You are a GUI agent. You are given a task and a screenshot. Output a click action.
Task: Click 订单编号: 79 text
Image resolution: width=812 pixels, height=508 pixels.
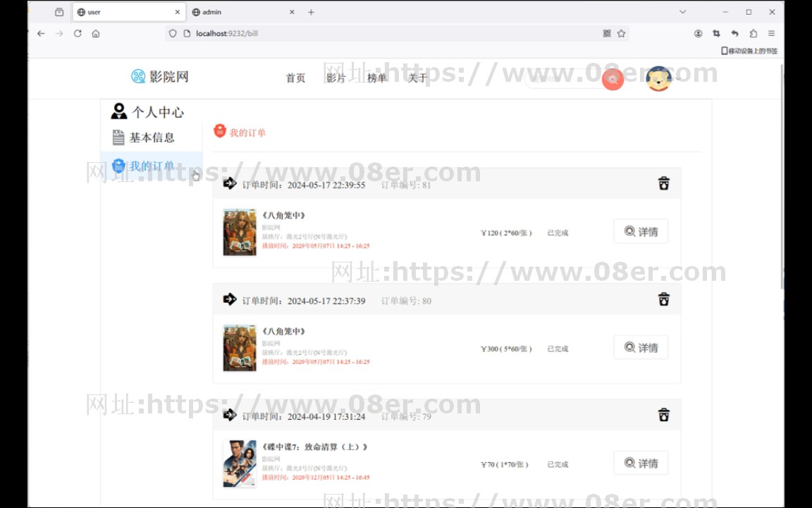pyautogui.click(x=406, y=416)
